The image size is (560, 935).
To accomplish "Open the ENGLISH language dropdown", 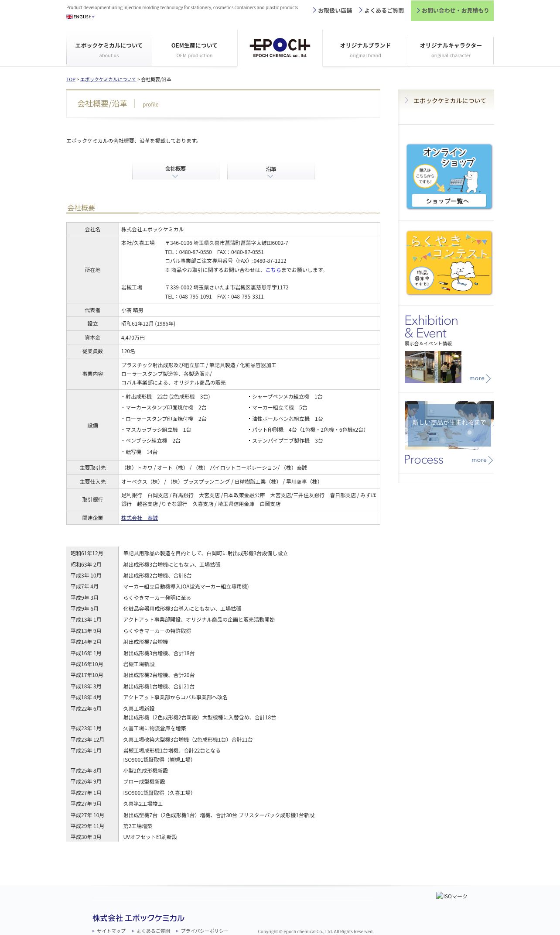I will coord(81,17).
